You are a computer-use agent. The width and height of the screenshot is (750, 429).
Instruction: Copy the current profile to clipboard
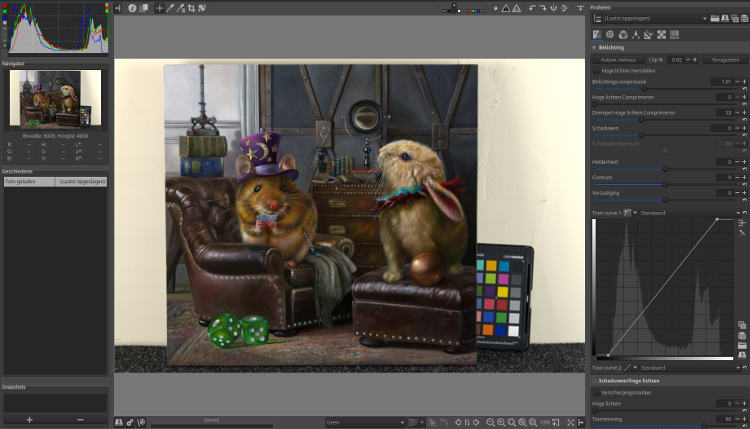pos(735,18)
